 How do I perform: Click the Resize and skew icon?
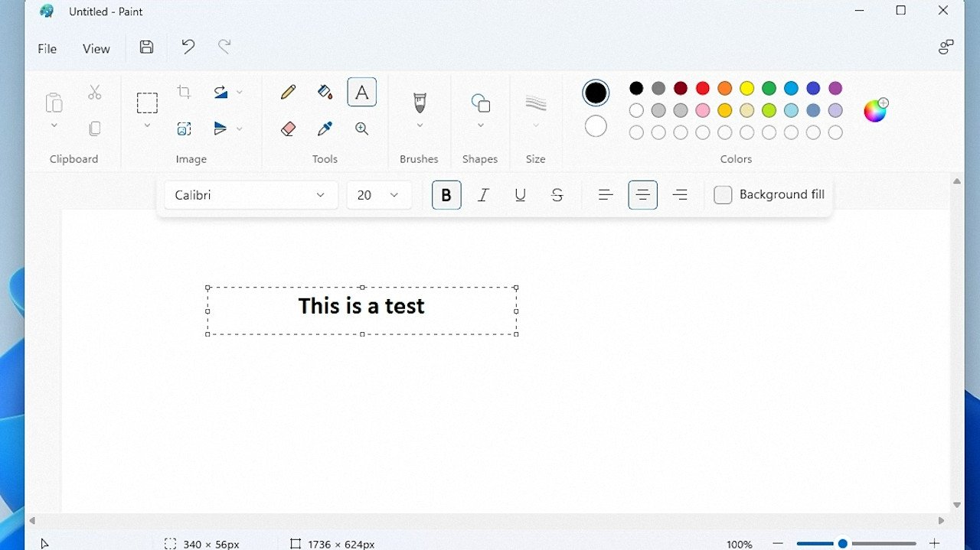[184, 129]
